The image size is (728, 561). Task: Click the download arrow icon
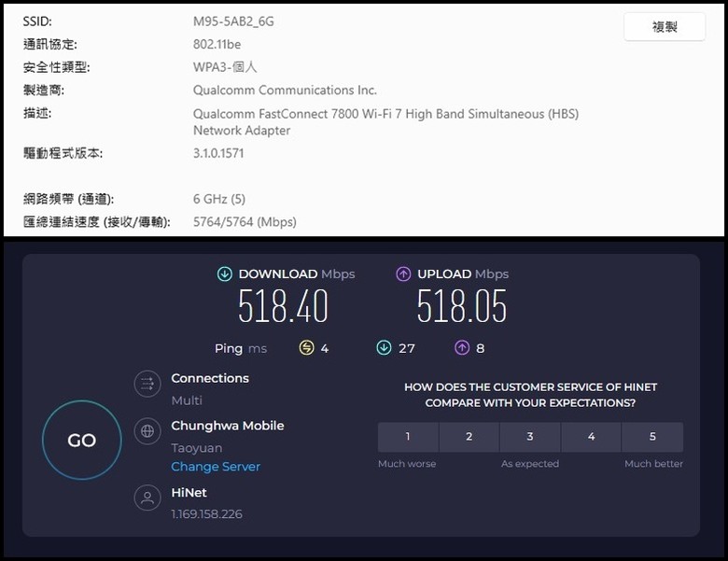coord(224,274)
